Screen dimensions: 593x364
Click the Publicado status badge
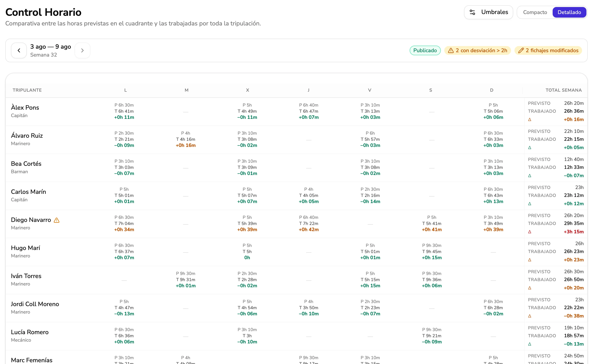pyautogui.click(x=425, y=50)
